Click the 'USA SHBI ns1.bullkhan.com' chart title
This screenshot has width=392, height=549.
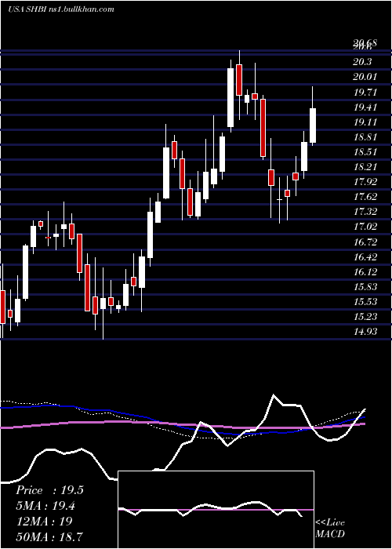[x=61, y=9]
